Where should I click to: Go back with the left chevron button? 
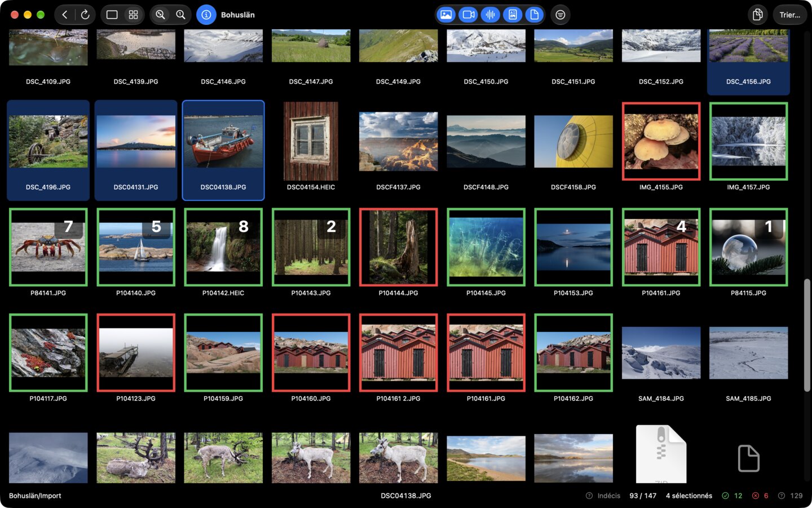[65, 15]
